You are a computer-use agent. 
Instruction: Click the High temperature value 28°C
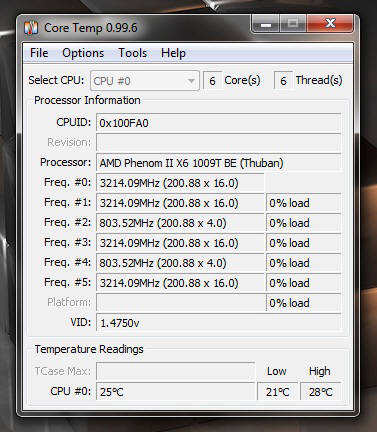[x=321, y=392]
